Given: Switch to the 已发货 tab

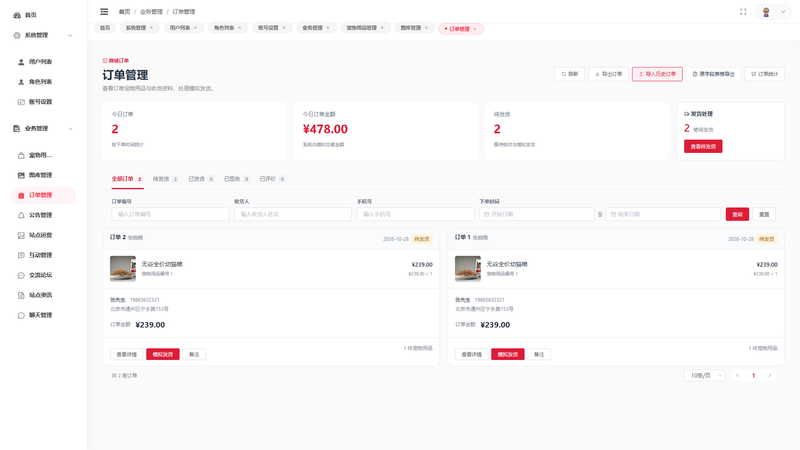Looking at the screenshot, I should [201, 179].
